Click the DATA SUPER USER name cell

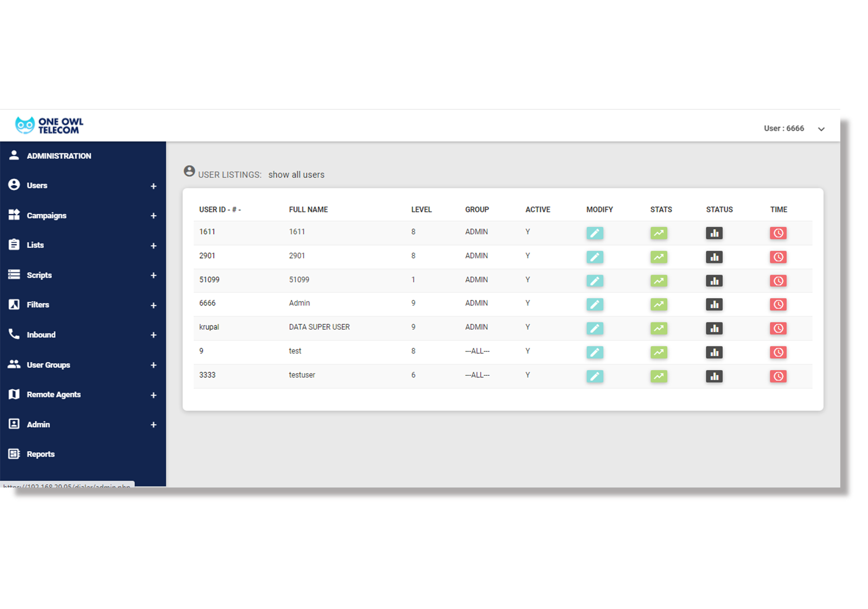coord(319,327)
